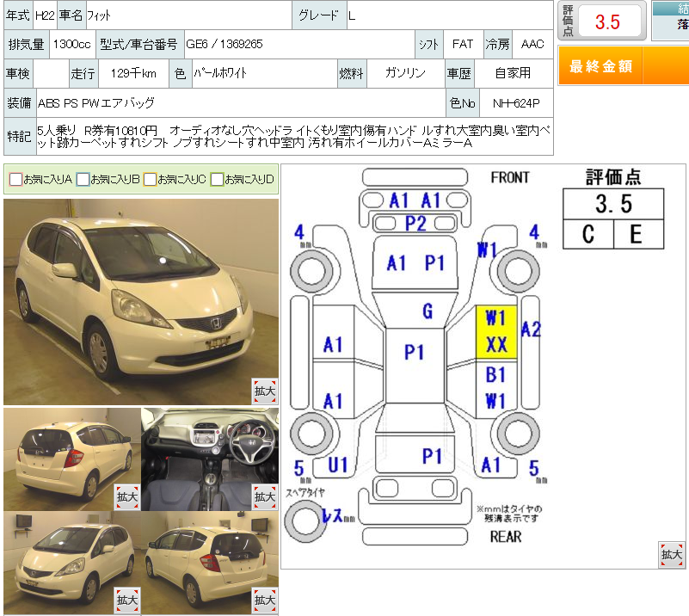Click the AAC air conditioning value
Screen dimensions: 689x616
point(532,45)
